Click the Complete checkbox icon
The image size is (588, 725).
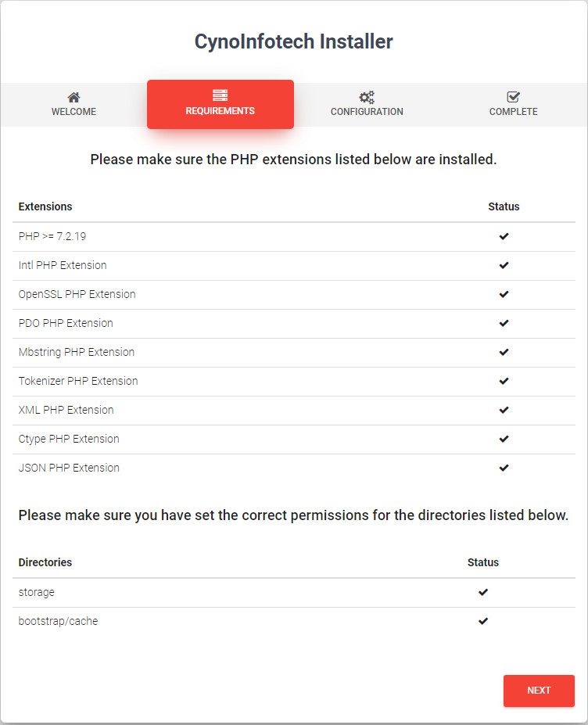(x=513, y=97)
